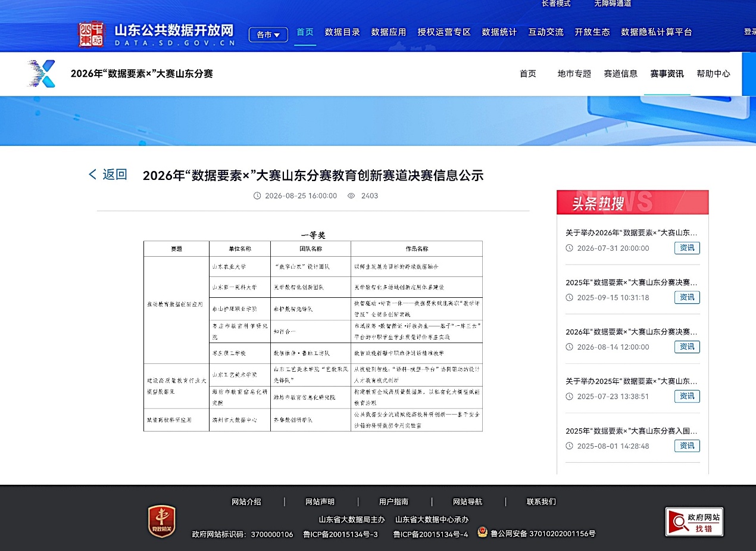This screenshot has width=756, height=551.
Task: Open the news item dated 2026-07-31 关于举办2026年
Action: click(x=632, y=233)
